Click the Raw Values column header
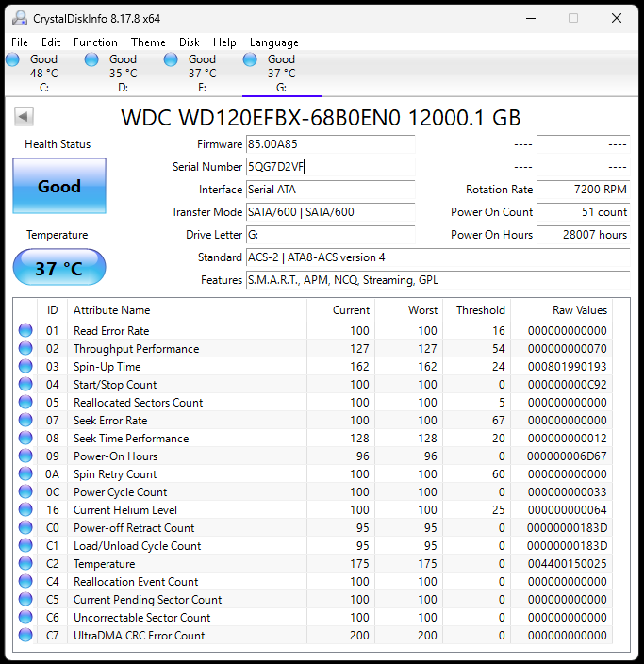644x664 pixels. pos(561,310)
